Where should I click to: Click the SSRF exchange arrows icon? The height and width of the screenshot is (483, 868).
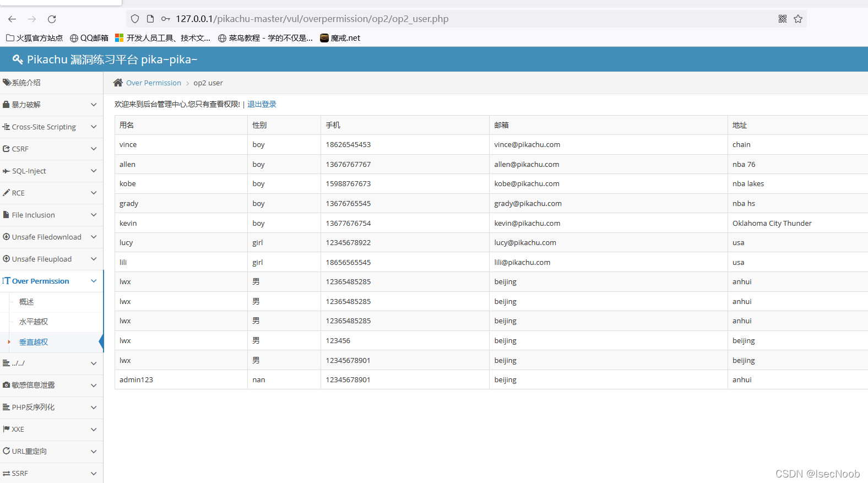[x=6, y=473]
